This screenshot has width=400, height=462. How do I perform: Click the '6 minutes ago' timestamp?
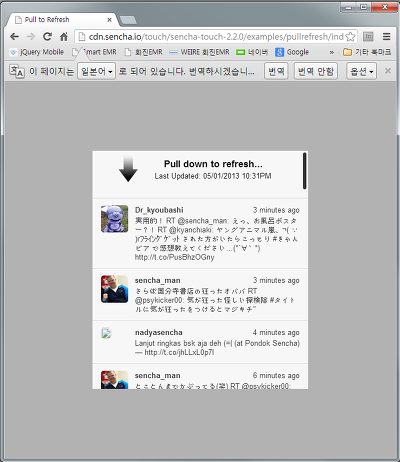[x=276, y=376]
